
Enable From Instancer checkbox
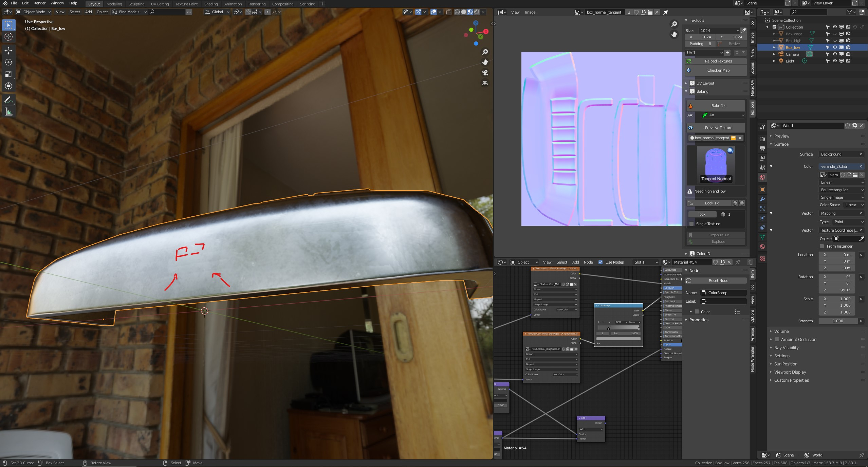(822, 246)
